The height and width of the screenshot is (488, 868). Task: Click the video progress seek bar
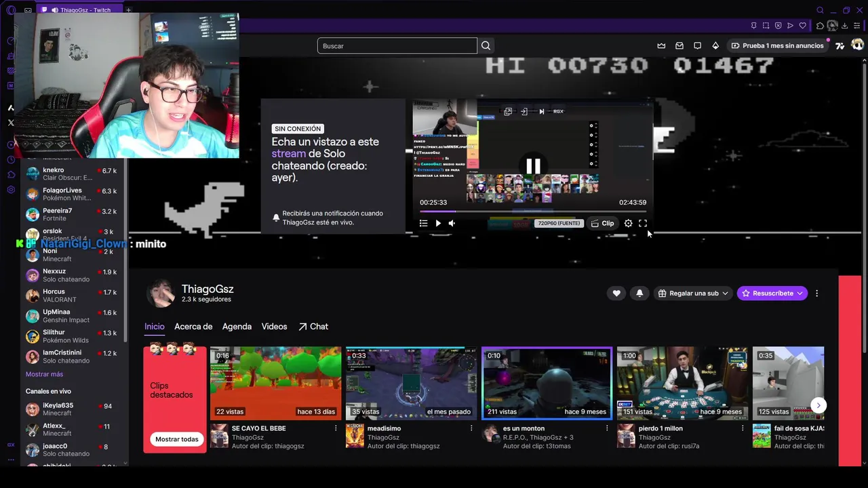pyautogui.click(x=533, y=211)
